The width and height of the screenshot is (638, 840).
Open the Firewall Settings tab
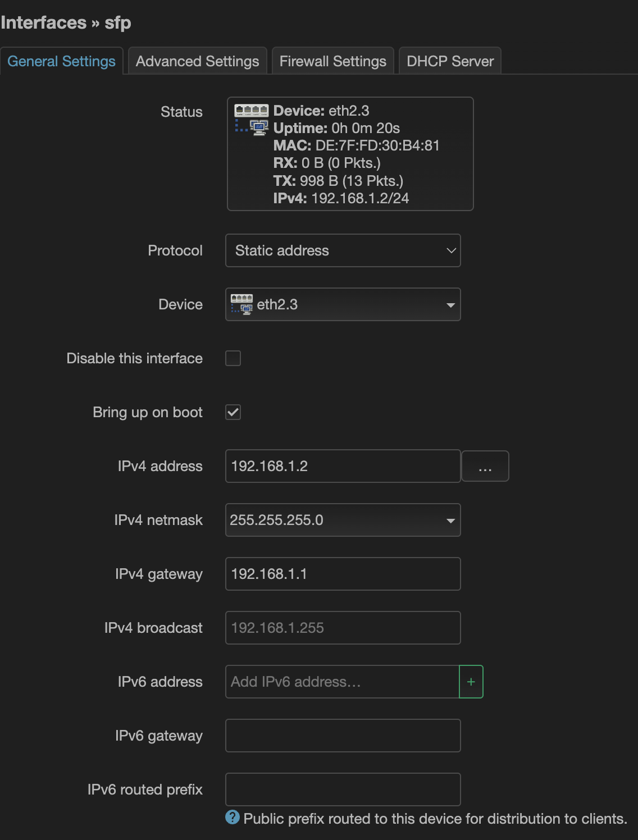(x=332, y=61)
